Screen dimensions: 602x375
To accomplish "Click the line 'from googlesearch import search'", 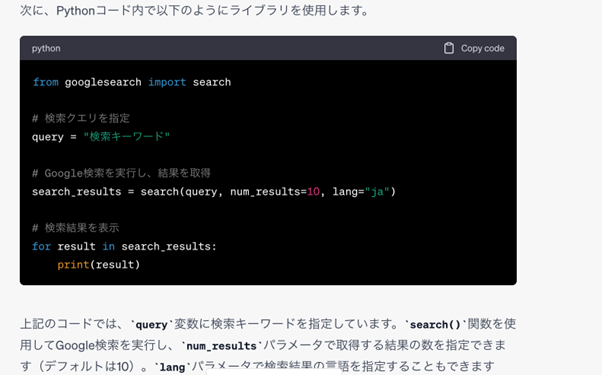I will pos(132,82).
